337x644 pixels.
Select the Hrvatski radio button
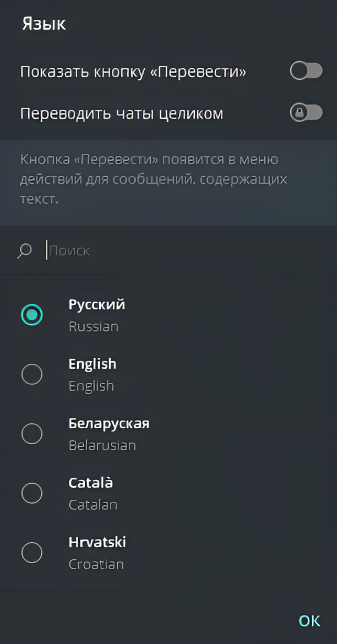[x=32, y=553]
